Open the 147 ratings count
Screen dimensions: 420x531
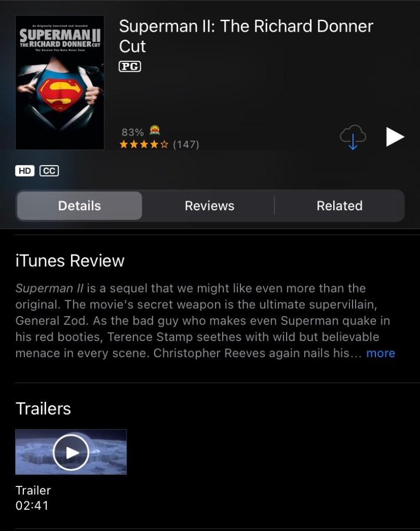pos(186,145)
